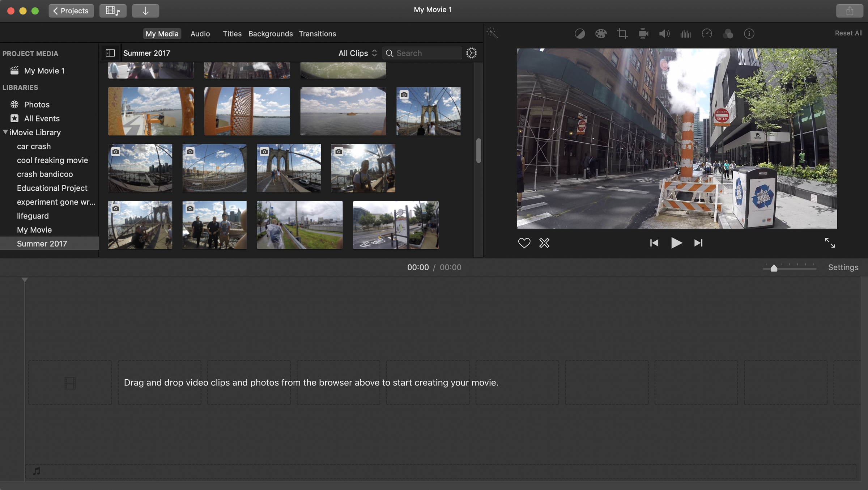Click the Reset All button
868x490 pixels.
[848, 33]
